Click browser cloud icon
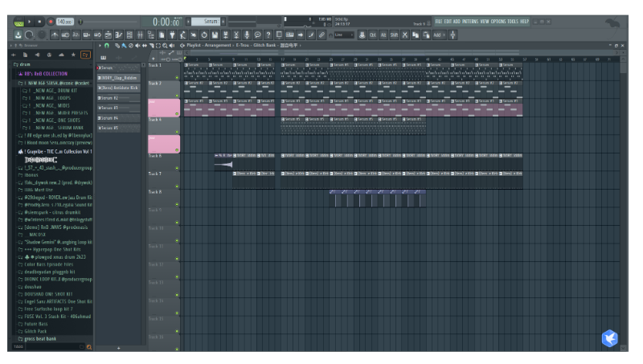This screenshot has width=643, height=364. tap(62, 55)
